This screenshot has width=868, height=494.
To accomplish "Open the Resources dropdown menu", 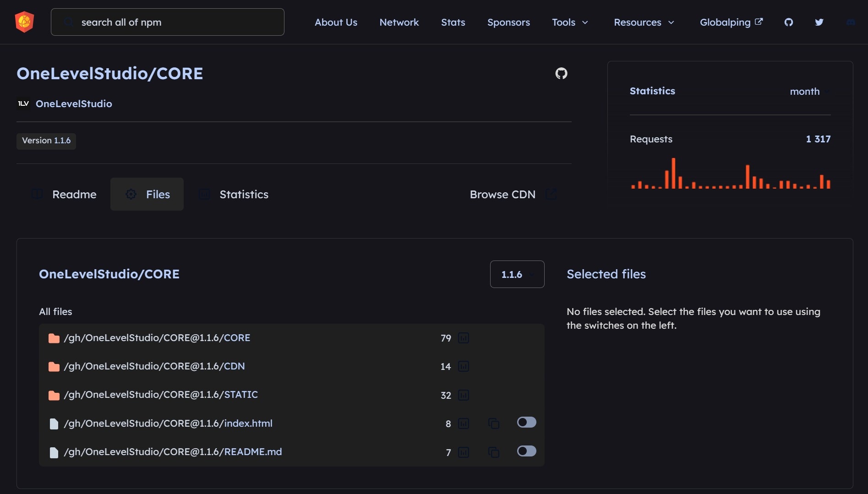I will [x=644, y=22].
